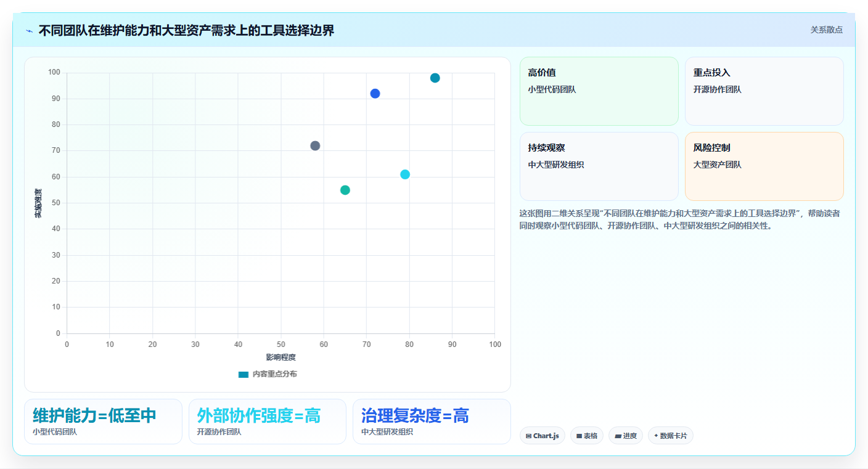The height and width of the screenshot is (469, 868).
Task: Click the icon inside the 进度 tag
Action: pos(618,436)
